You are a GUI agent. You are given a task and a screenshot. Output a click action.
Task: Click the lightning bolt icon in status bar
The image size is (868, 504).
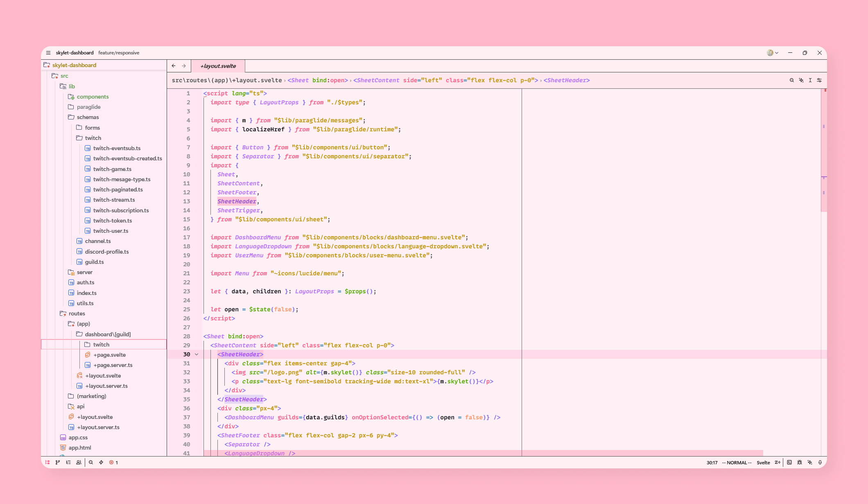click(x=101, y=462)
